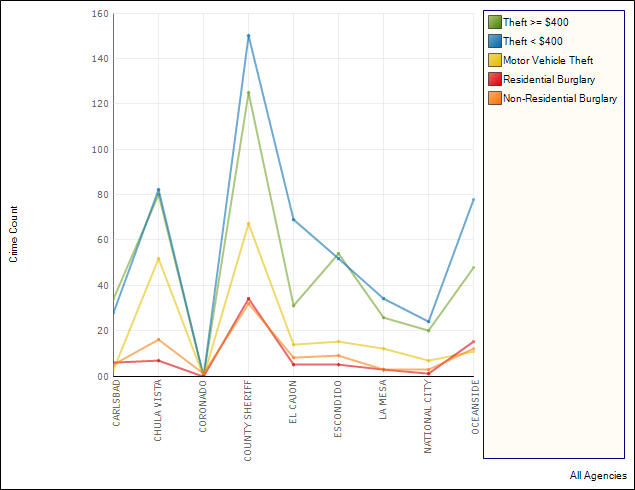Click the OCEANSIDE axis label

coord(474,407)
